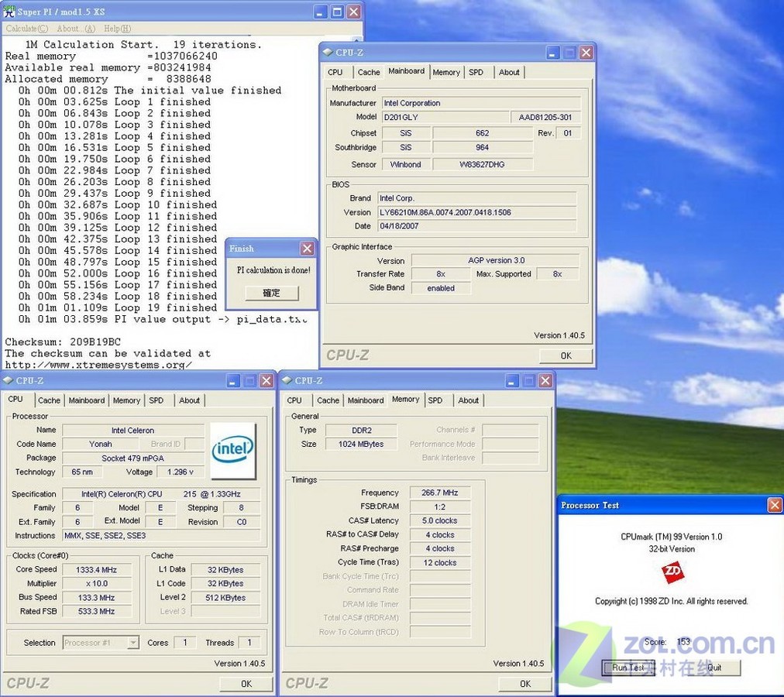Click the Checksum 209B19BC line

point(63,342)
